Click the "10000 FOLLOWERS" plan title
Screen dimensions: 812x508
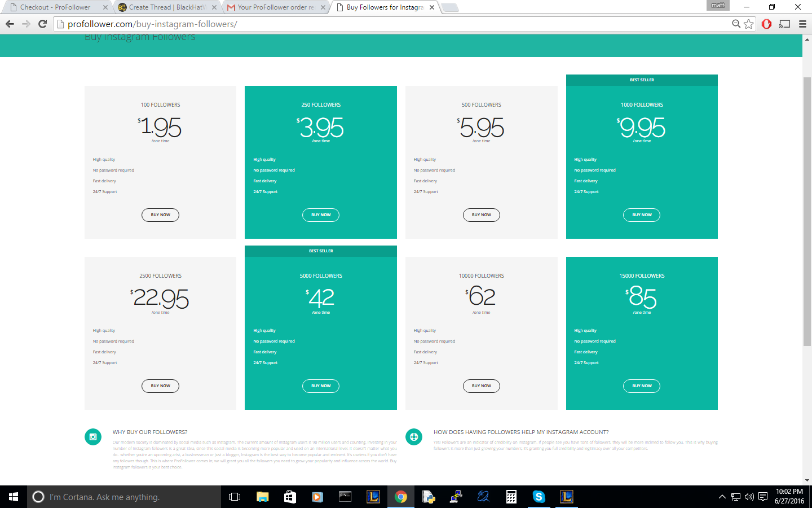[482, 276]
